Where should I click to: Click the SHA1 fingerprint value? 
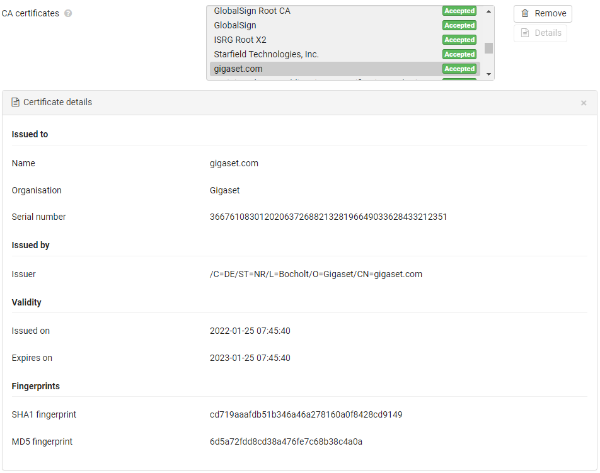[306, 414]
